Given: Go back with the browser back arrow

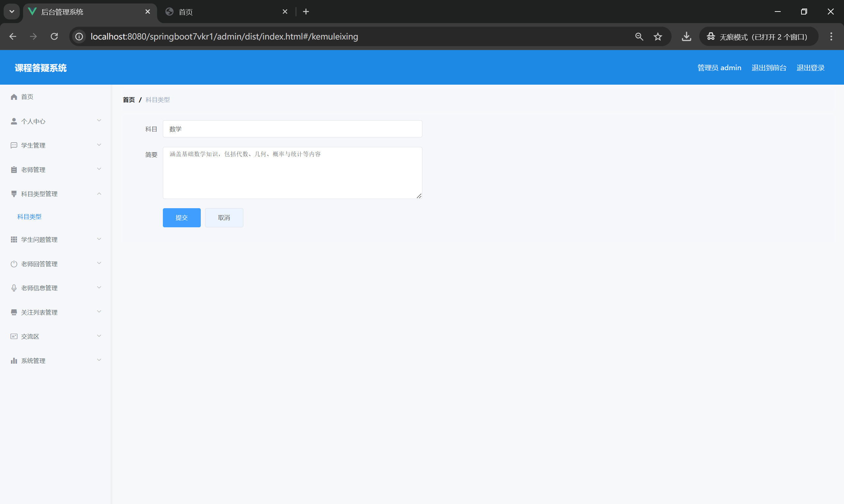Looking at the screenshot, I should tap(13, 36).
